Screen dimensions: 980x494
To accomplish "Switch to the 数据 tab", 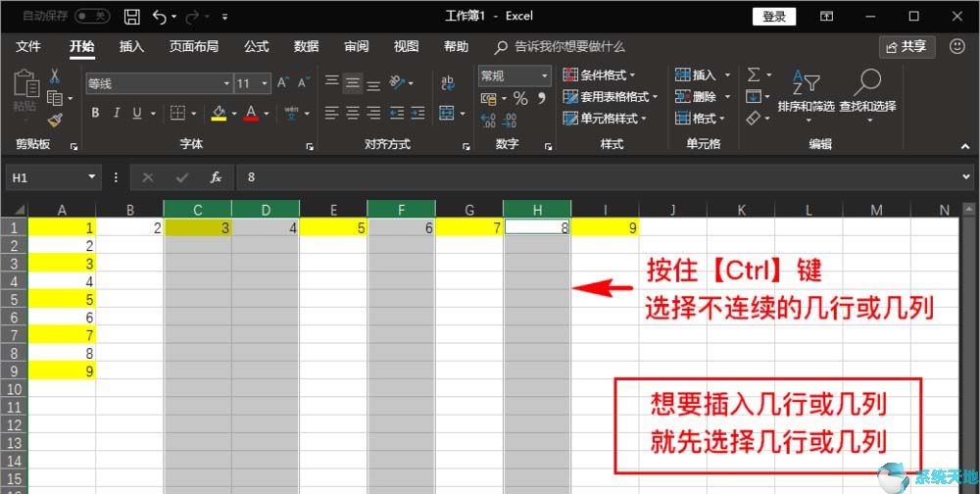I will [x=306, y=46].
